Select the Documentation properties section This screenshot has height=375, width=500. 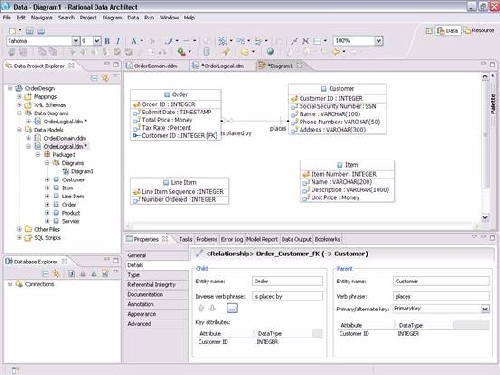(156, 294)
